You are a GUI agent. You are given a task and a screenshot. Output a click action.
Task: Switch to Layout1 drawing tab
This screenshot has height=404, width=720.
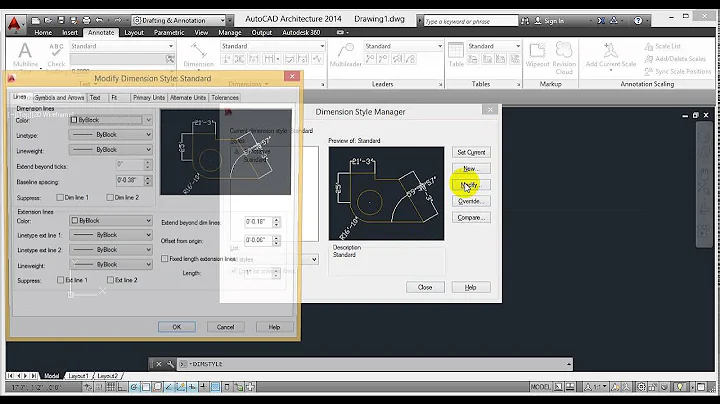[78, 376]
